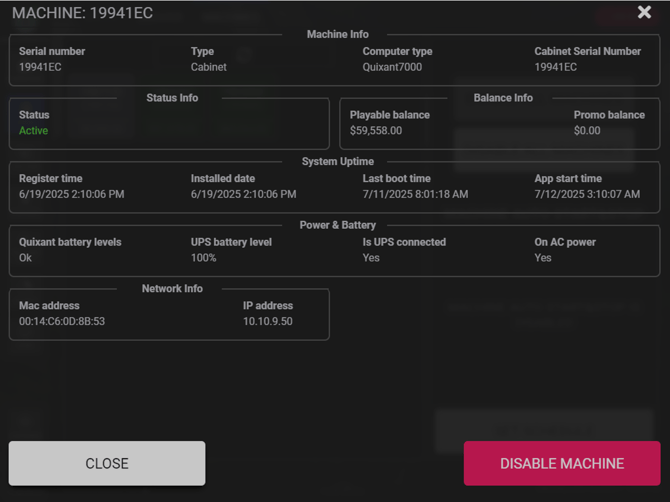Click the Yes value under On AC power
This screenshot has height=502, width=670.
click(543, 258)
